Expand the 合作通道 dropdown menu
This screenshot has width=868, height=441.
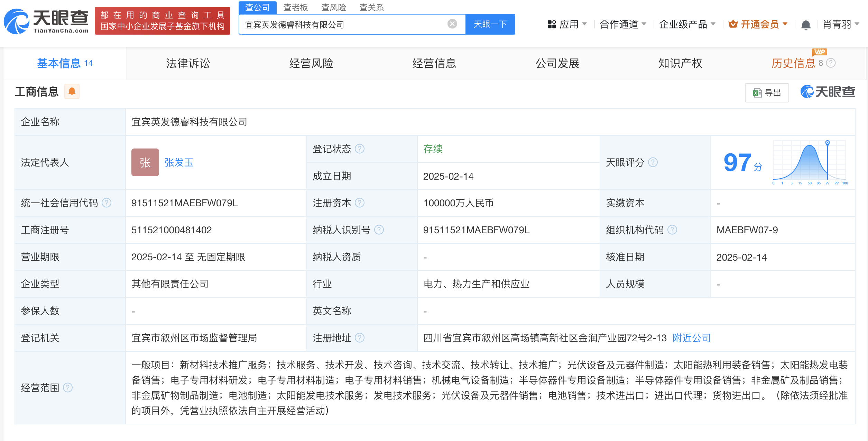(x=623, y=24)
